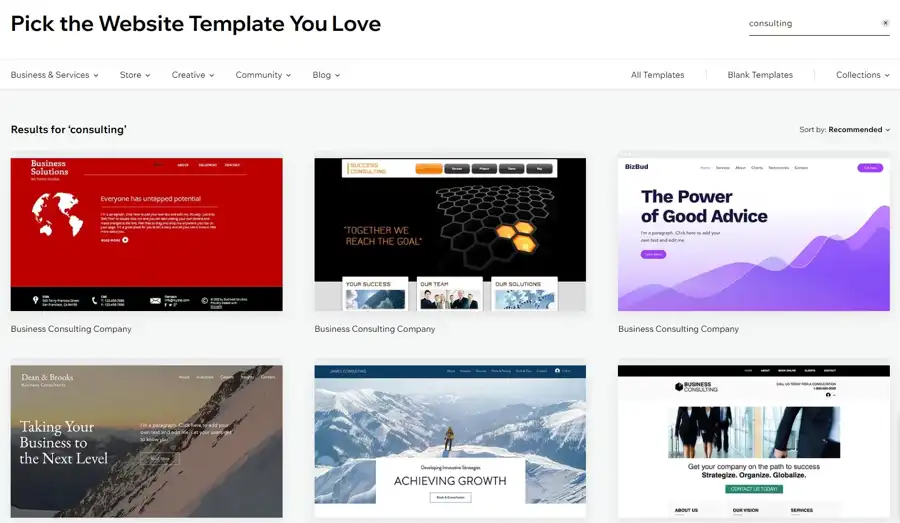Go to All Templates
The height and width of the screenshot is (523, 900).
click(657, 75)
